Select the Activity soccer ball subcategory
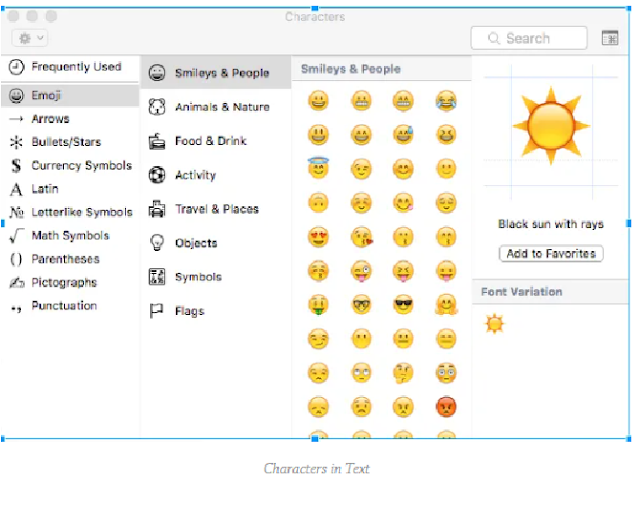The width and height of the screenshot is (640, 523). tap(216, 175)
